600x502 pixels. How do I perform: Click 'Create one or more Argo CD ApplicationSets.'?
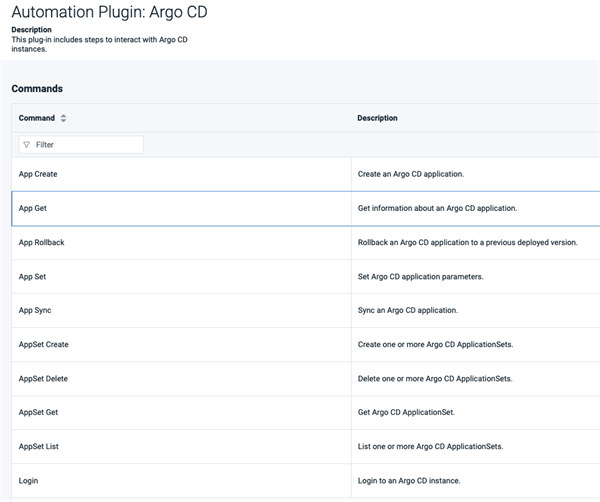[x=435, y=344]
